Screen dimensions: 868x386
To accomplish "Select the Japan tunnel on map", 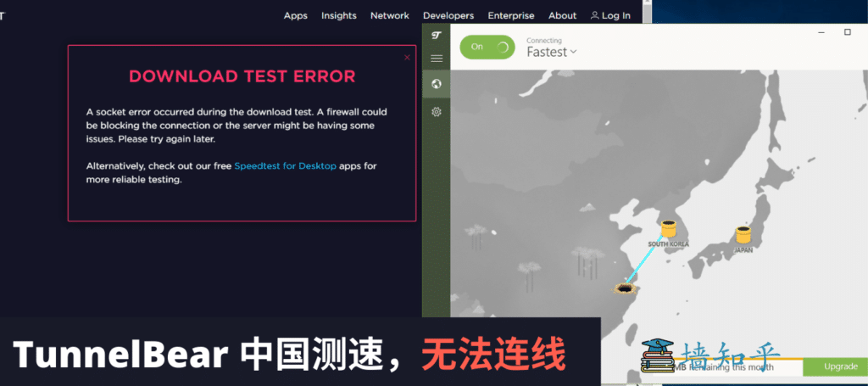I will click(743, 235).
